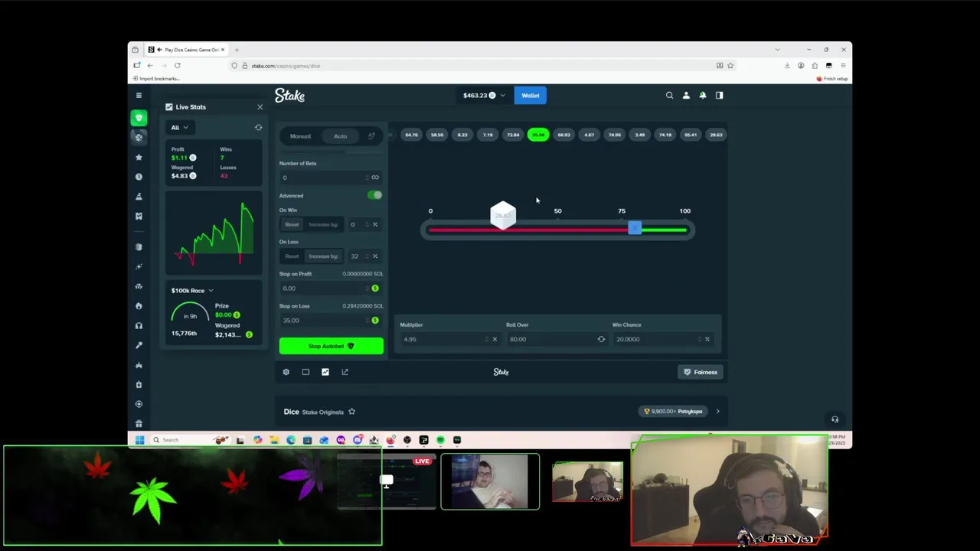Click the dice roll-over slider handle
Viewport: 980px width, 551px height.
pyautogui.click(x=635, y=229)
